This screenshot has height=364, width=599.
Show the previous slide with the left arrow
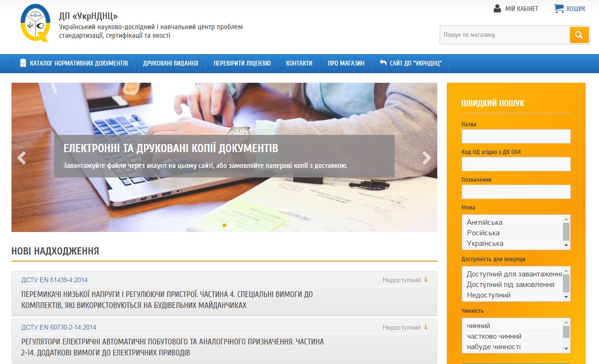point(22,158)
